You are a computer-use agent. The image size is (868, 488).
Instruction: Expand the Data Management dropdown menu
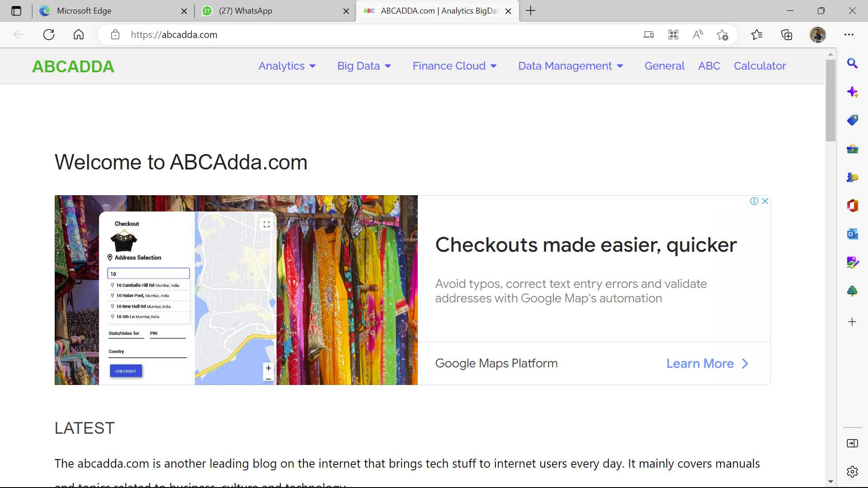tap(571, 66)
